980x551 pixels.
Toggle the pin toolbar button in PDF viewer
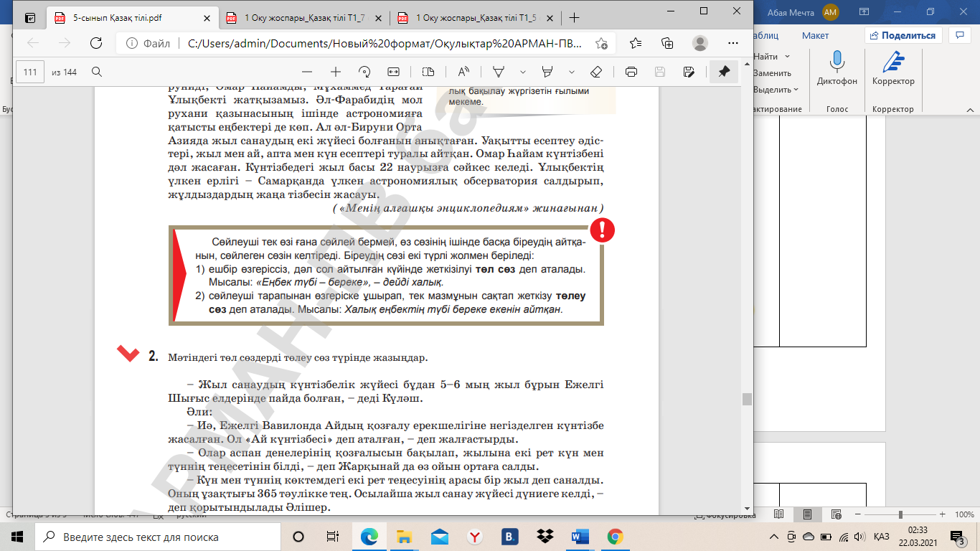click(724, 72)
